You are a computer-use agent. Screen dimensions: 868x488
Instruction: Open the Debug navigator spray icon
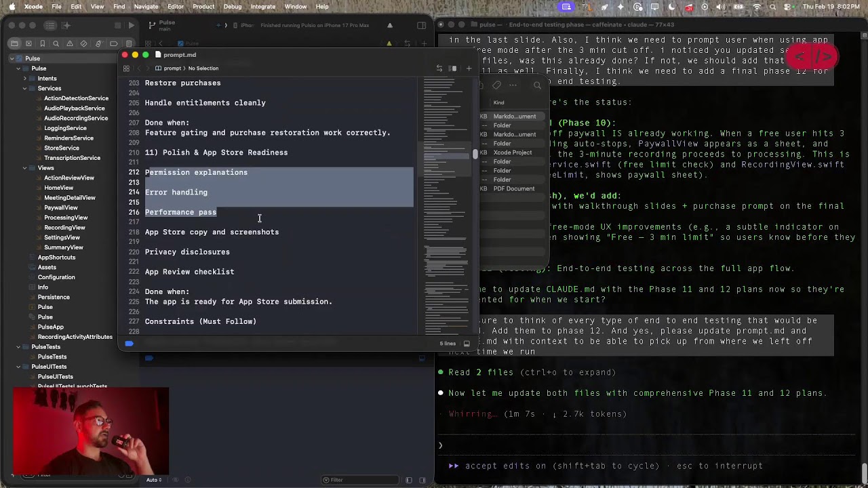pos(98,43)
